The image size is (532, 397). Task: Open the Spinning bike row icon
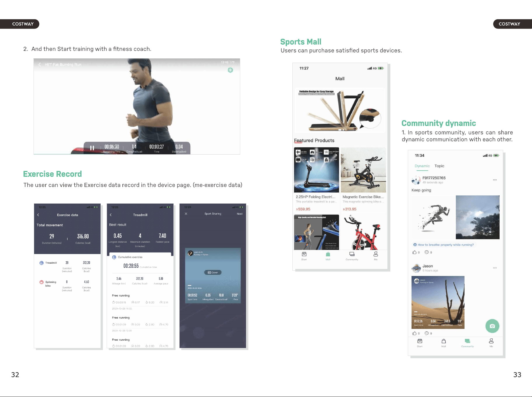41,282
